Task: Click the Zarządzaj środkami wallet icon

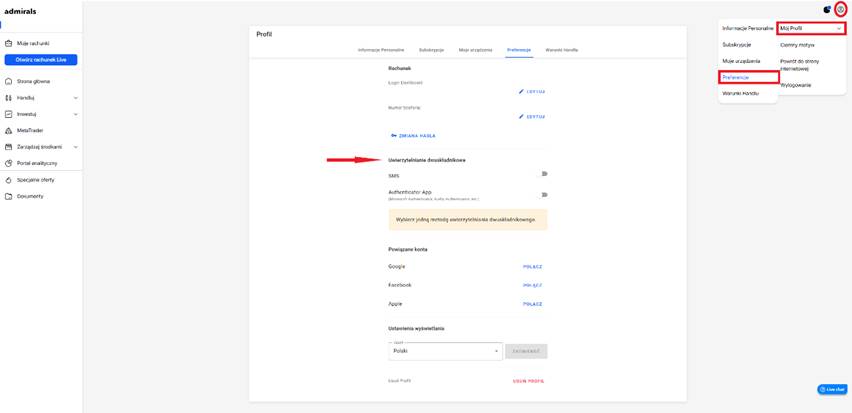Action: click(x=8, y=147)
